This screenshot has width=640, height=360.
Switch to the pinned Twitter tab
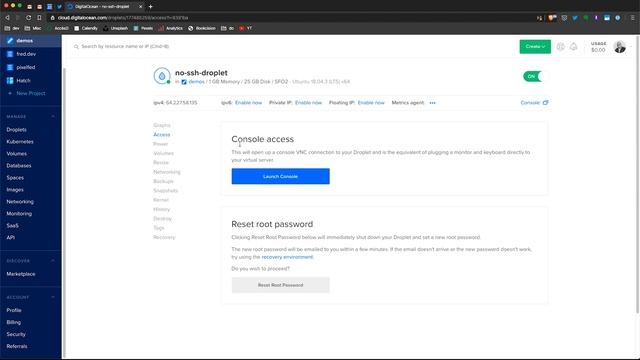point(59,7)
